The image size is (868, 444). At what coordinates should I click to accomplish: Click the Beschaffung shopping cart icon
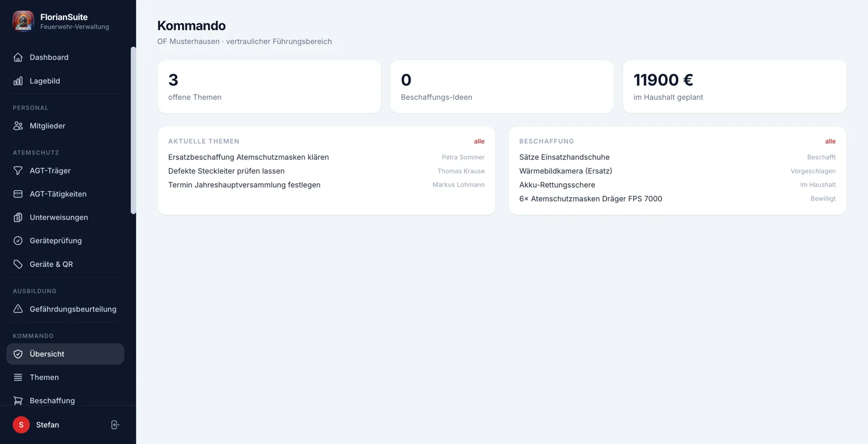click(18, 401)
